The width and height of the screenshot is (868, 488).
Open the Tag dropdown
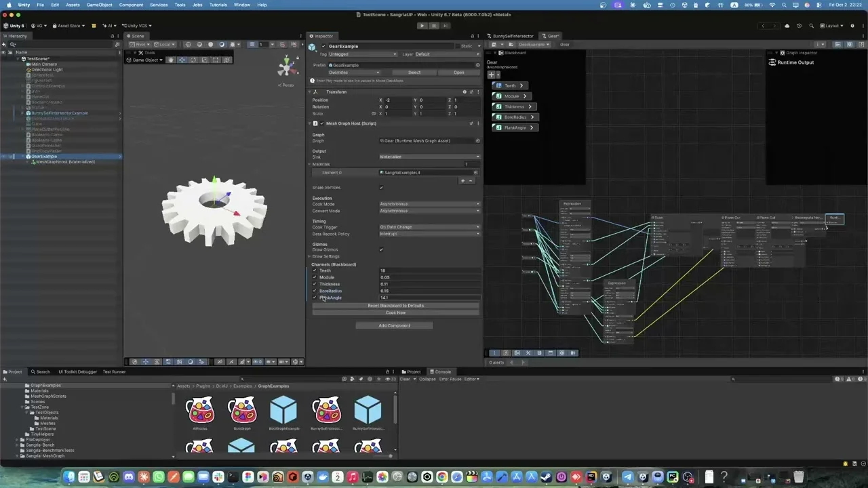pos(363,54)
